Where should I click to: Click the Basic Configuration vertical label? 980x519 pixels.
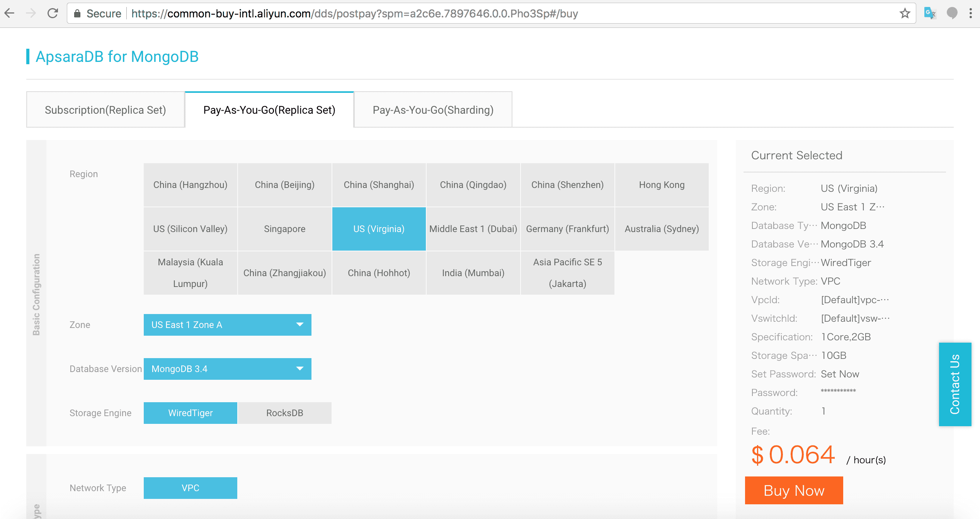pyautogui.click(x=36, y=295)
